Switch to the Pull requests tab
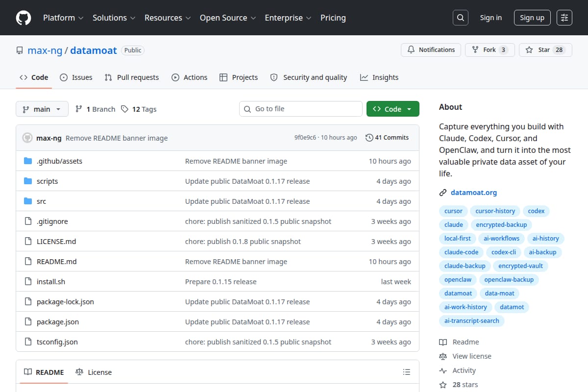 132,77
